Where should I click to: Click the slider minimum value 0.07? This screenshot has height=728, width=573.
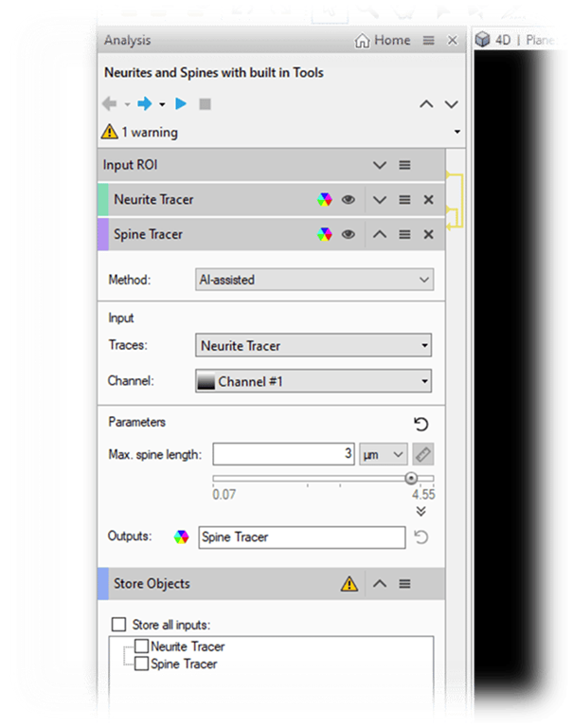click(x=224, y=495)
